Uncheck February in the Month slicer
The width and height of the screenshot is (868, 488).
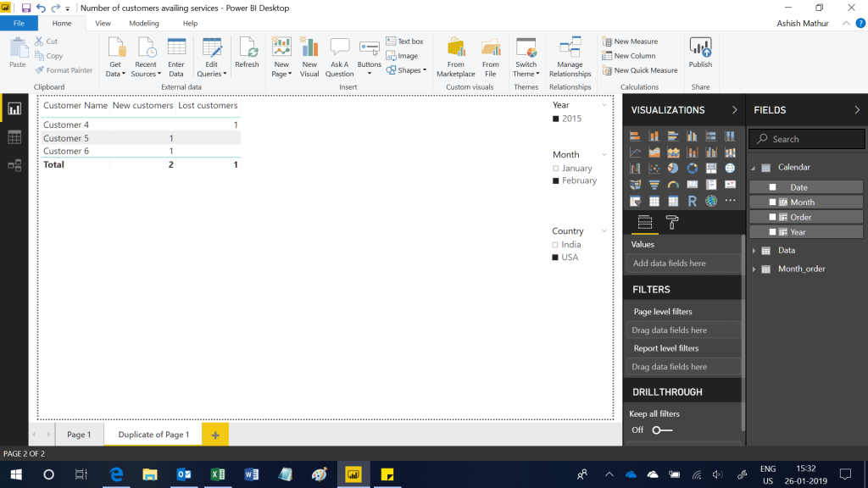tap(556, 181)
